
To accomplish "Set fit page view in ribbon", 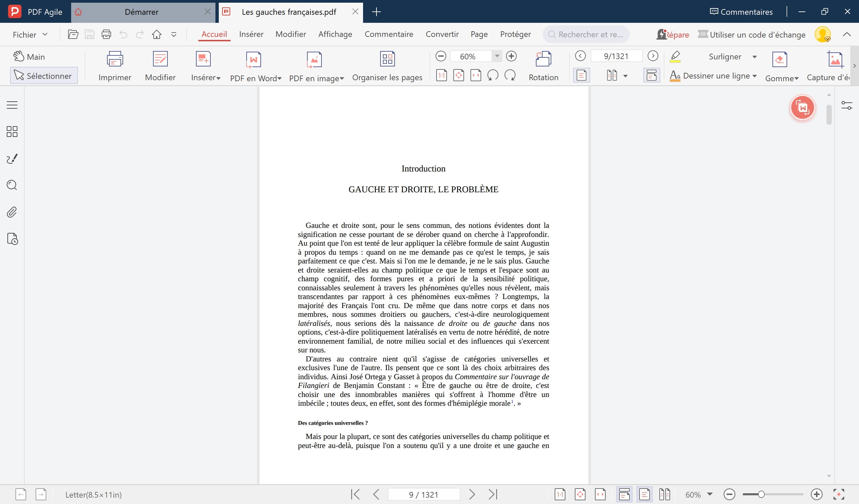I will coord(458,75).
